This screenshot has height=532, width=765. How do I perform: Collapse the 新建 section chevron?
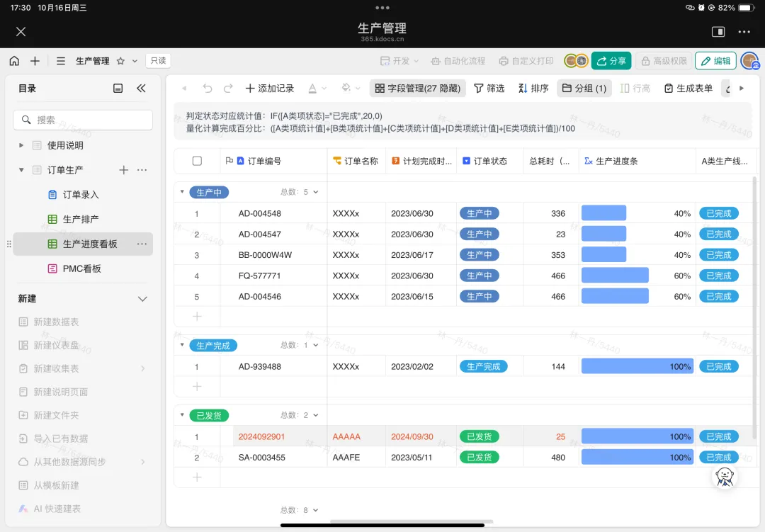click(142, 299)
